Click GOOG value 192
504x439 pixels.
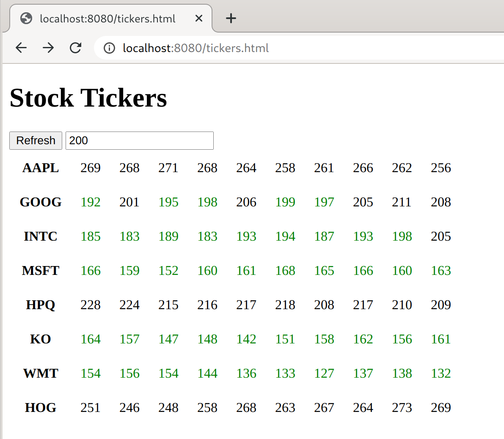[x=91, y=202]
